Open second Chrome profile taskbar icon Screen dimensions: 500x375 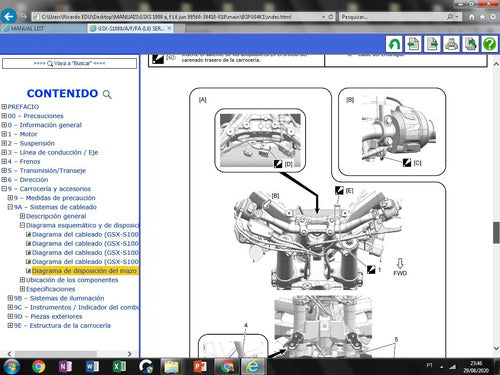coord(227,367)
